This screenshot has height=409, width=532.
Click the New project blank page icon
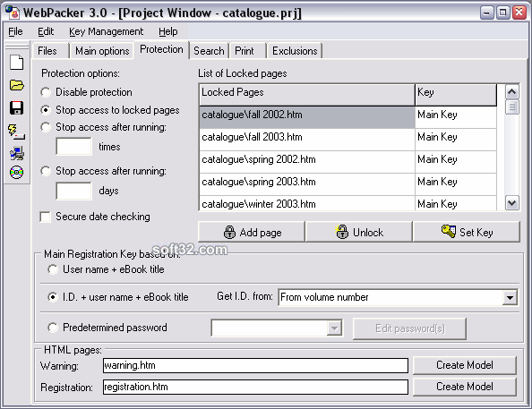[x=17, y=63]
